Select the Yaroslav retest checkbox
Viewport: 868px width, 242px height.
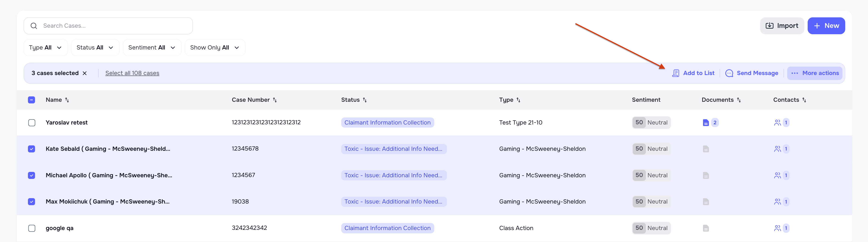31,122
